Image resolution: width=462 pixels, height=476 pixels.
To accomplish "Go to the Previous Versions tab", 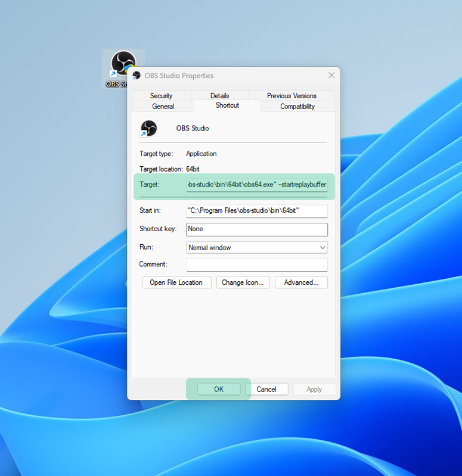I will 292,95.
